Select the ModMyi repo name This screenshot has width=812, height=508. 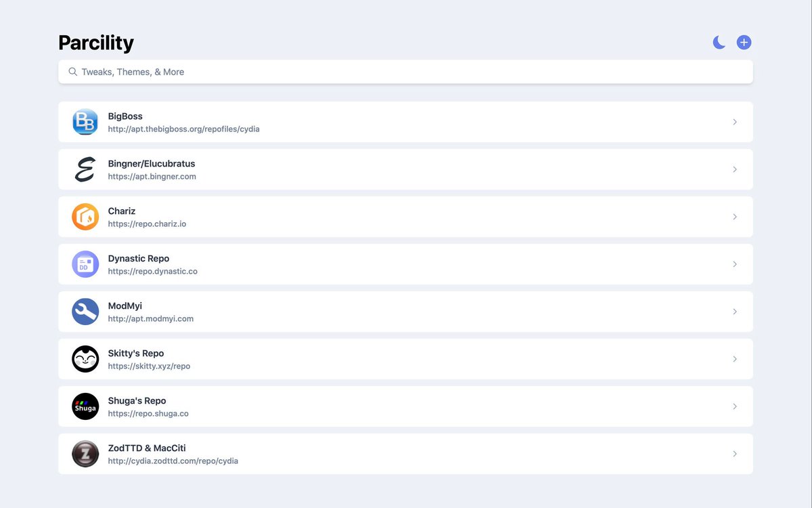coord(125,306)
